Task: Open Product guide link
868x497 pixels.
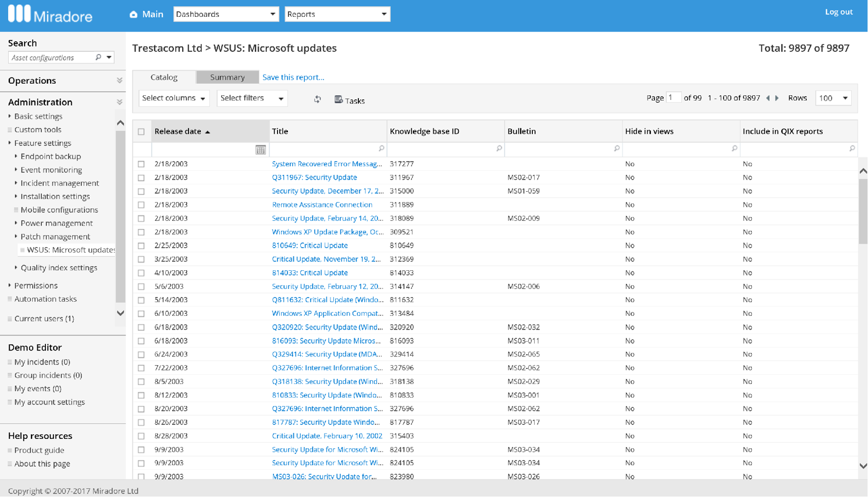Action: 39,450
